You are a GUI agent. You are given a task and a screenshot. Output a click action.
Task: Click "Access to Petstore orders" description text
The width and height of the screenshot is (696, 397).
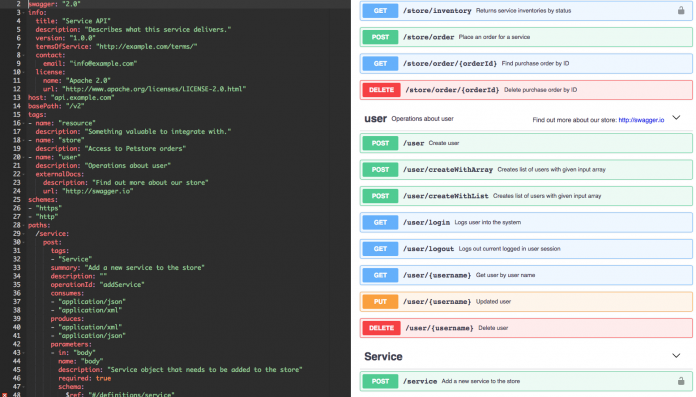tap(135, 149)
